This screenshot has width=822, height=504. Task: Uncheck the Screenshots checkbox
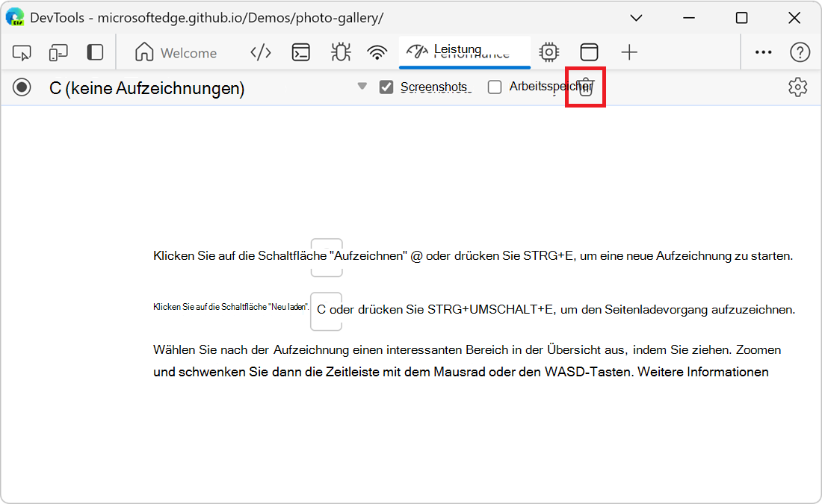coord(386,87)
